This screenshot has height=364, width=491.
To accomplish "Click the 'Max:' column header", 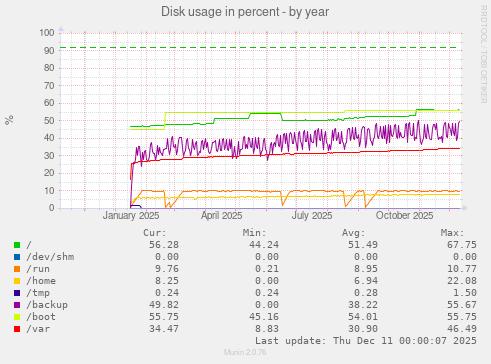I will [x=453, y=233].
